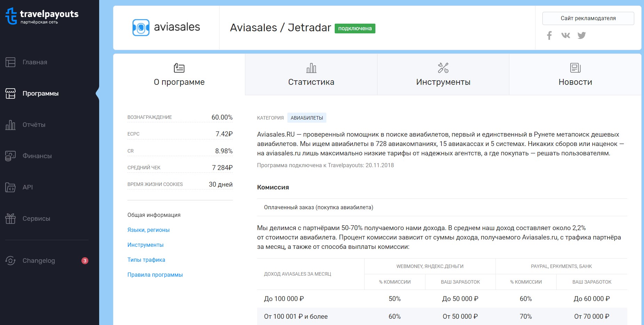Follow the Типы трафика link
The height and width of the screenshot is (325, 644).
(x=146, y=260)
